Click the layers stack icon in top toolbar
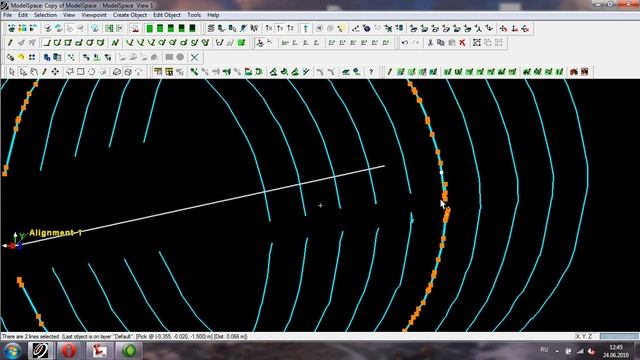The height and width of the screenshot is (360, 640). point(211,28)
